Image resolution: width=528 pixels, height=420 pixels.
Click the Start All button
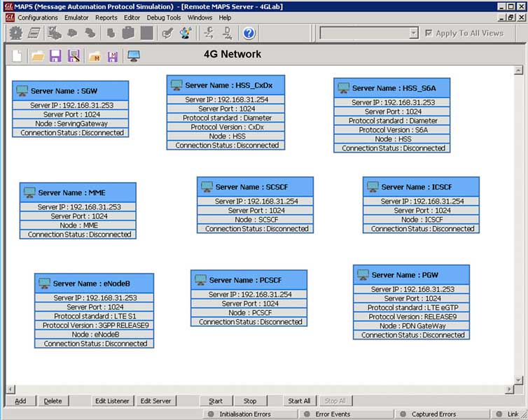[299, 401]
